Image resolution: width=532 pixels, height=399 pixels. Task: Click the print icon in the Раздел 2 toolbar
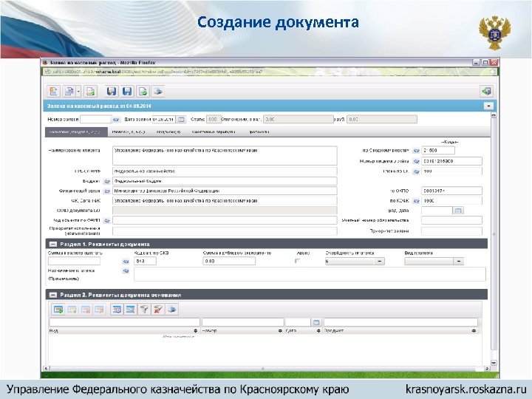click(172, 310)
